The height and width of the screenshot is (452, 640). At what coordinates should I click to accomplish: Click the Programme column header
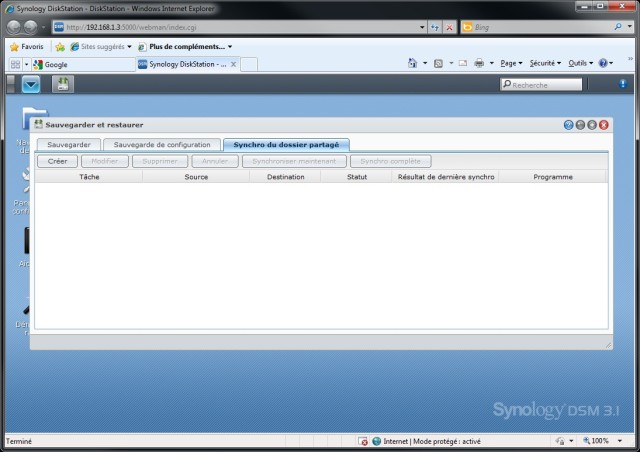553,177
